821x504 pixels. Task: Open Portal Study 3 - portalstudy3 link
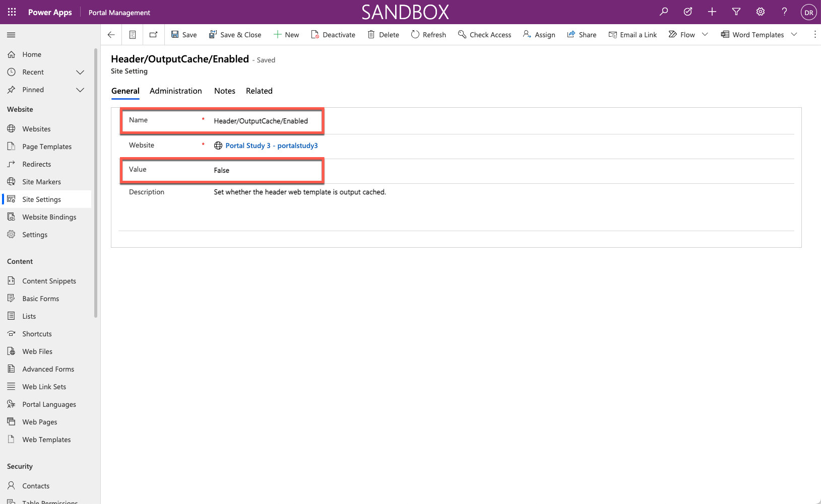point(272,146)
